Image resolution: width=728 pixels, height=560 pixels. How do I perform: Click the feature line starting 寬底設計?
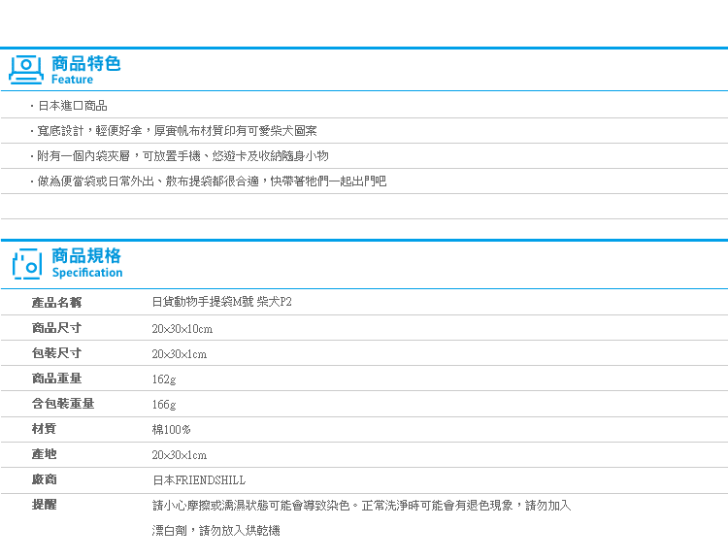click(177, 131)
